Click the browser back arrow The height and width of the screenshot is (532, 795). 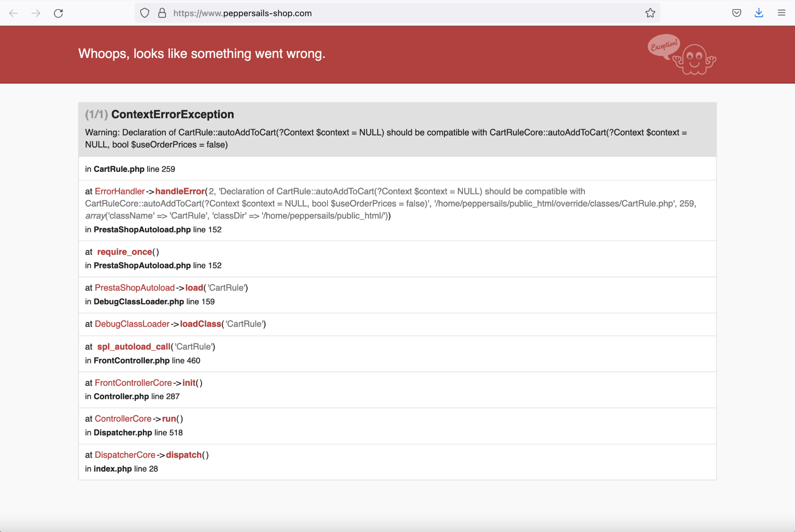click(x=14, y=13)
